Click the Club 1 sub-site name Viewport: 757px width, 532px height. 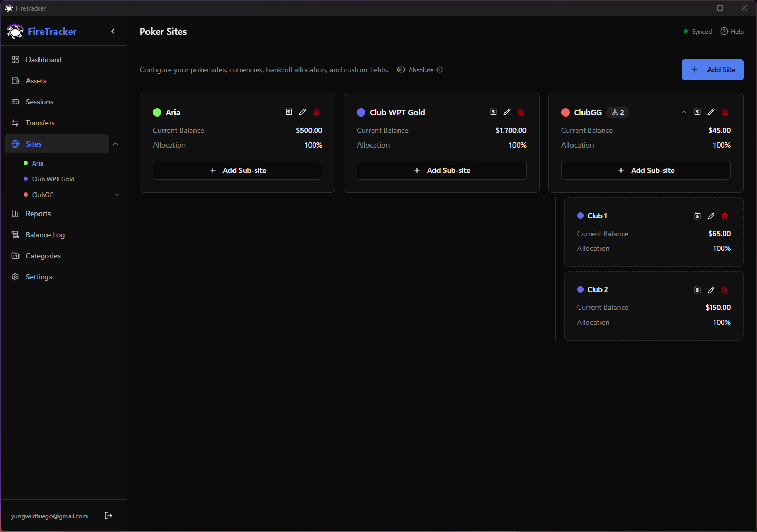pyautogui.click(x=597, y=216)
